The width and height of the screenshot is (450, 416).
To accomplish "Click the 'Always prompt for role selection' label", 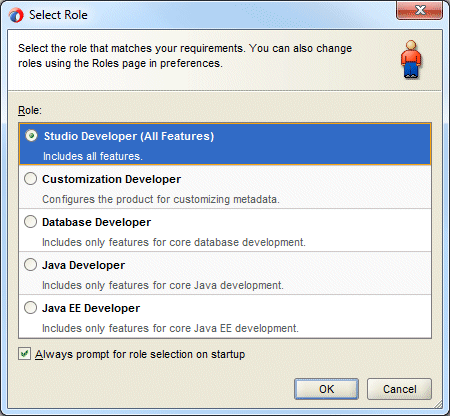I will (x=140, y=354).
